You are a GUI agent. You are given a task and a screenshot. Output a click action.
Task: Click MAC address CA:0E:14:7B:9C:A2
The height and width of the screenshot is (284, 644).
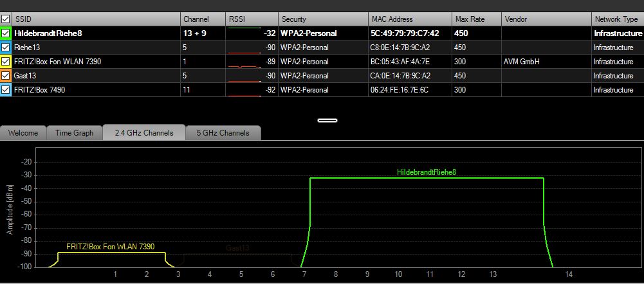coord(400,76)
